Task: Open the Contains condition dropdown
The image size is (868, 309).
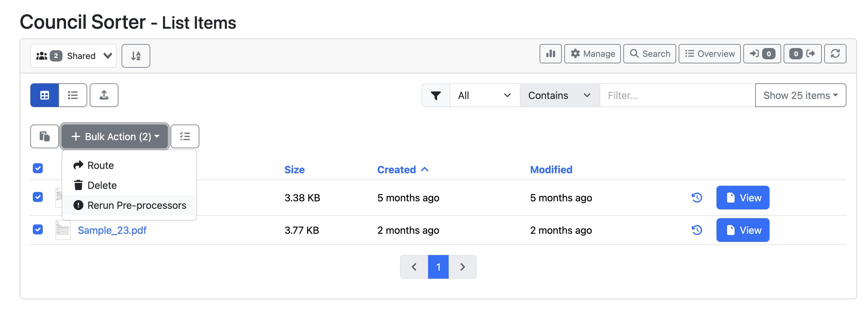Action: click(x=560, y=95)
